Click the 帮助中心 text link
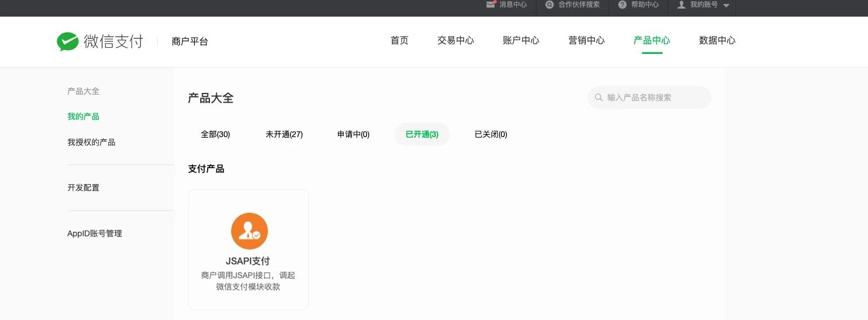 (x=645, y=5)
